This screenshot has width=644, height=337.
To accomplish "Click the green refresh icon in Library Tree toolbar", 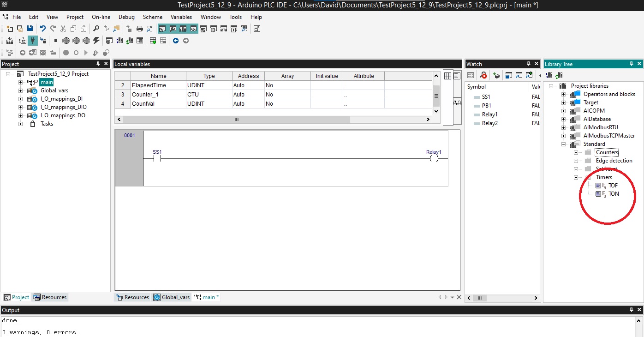I will click(x=559, y=75).
